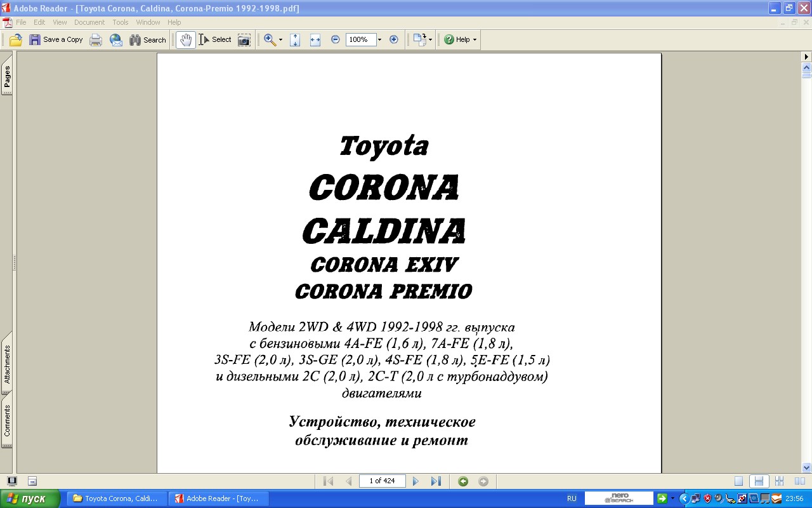
Task: Open the Document menu
Action: pos(89,22)
